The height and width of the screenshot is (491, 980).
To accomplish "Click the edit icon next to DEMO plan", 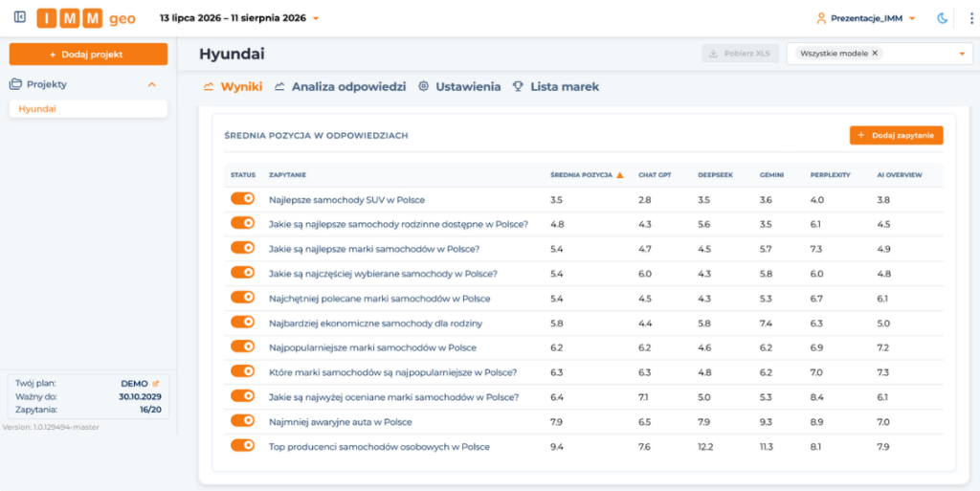I will 156,384.
